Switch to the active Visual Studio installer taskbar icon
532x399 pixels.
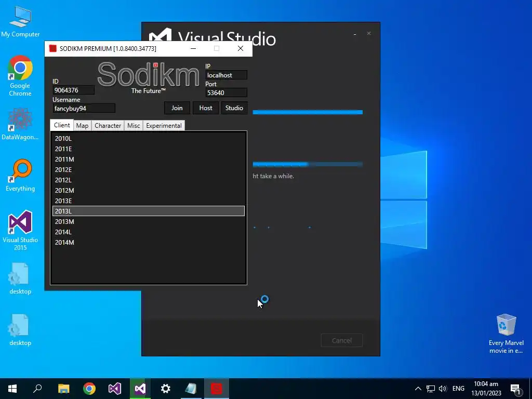tap(140, 389)
